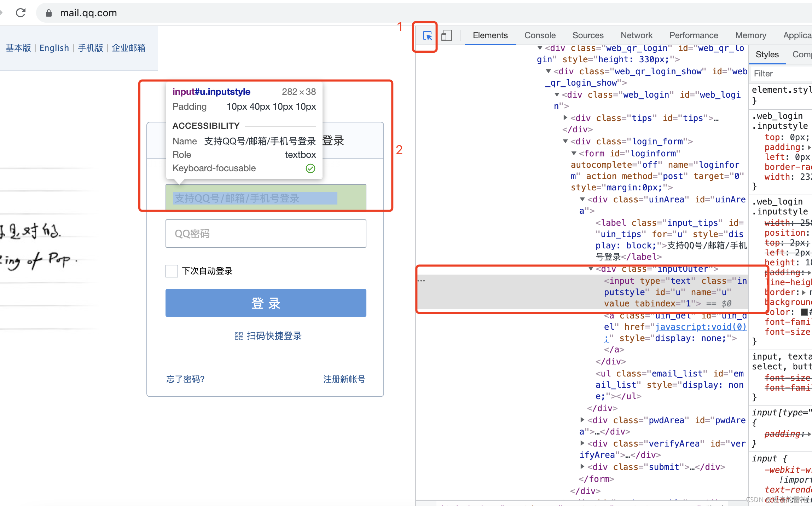Switch to the Computed sub-tab
The width and height of the screenshot is (812, 506).
pyautogui.click(x=802, y=54)
